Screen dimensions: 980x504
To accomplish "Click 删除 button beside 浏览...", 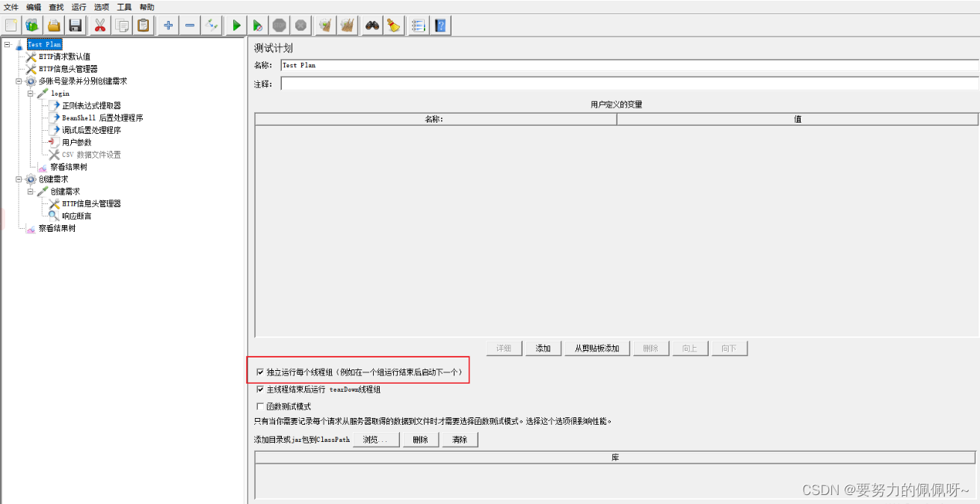I will point(421,440).
